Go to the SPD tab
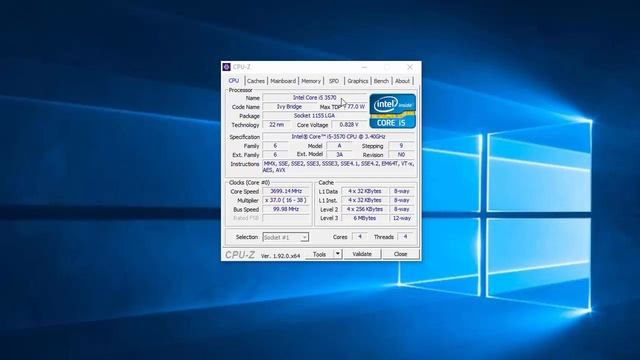The width and height of the screenshot is (640, 360). point(334,81)
